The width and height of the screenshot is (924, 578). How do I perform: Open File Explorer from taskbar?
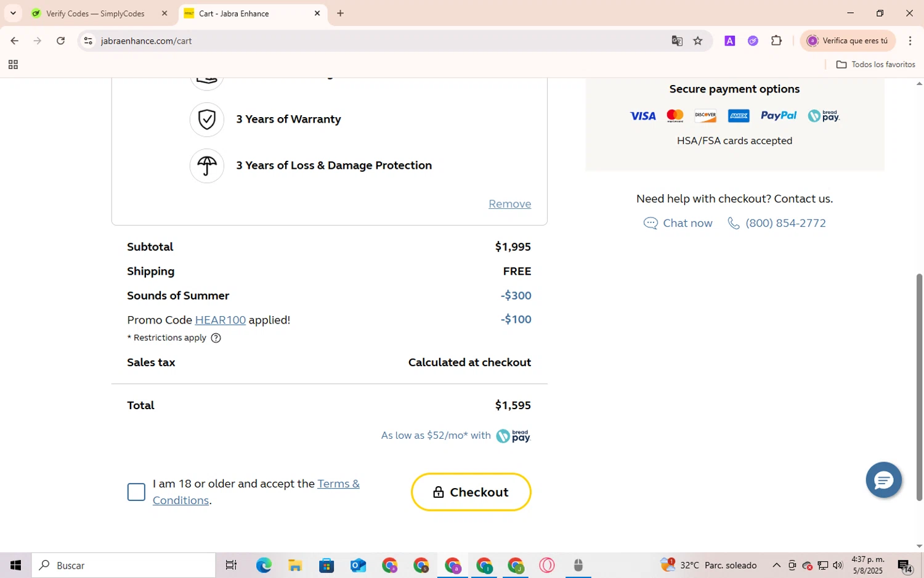tap(295, 565)
